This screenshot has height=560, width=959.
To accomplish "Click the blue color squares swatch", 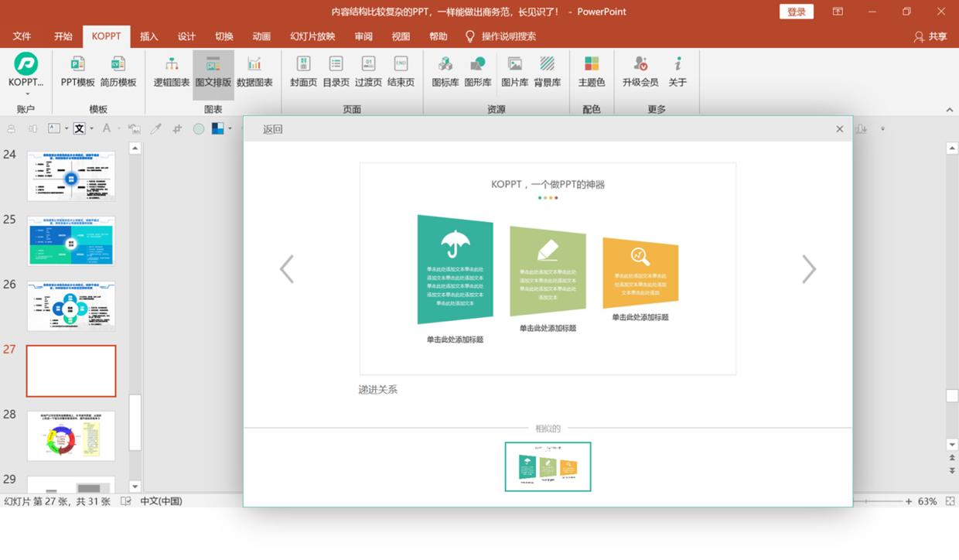I will pyautogui.click(x=217, y=129).
